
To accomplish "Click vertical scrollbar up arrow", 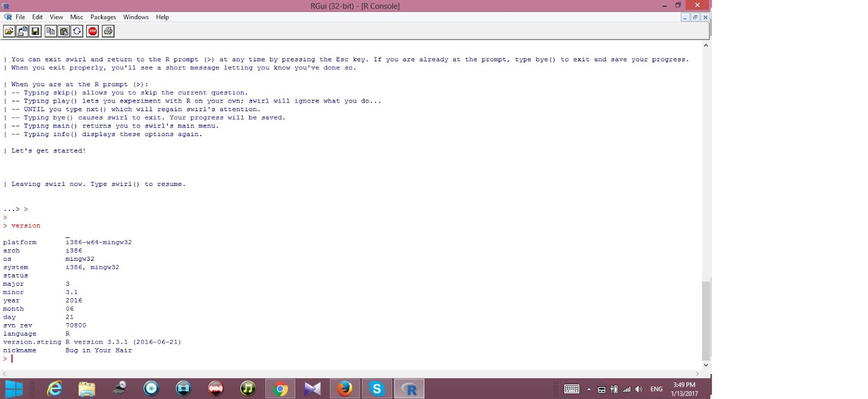I will point(706,46).
